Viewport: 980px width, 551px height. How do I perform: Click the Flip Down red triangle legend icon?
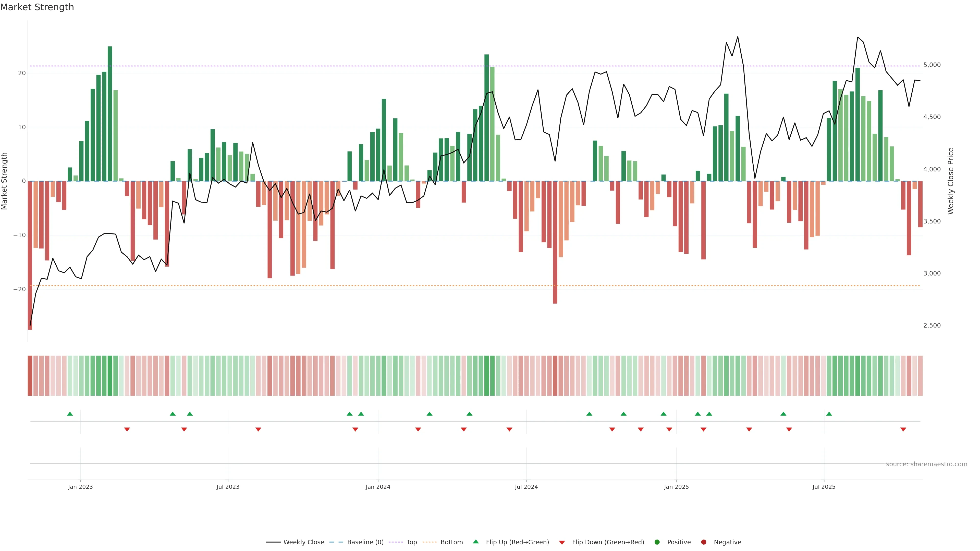[562, 543]
